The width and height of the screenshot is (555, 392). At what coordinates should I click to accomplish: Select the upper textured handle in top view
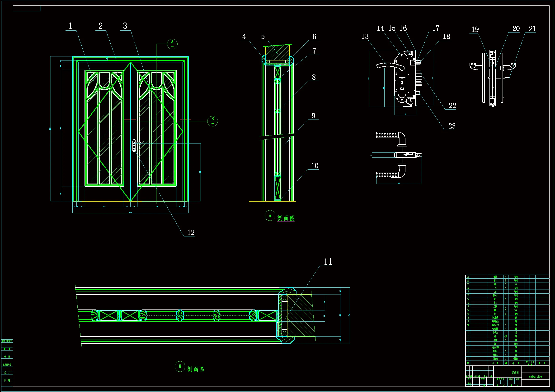[x=388, y=135]
